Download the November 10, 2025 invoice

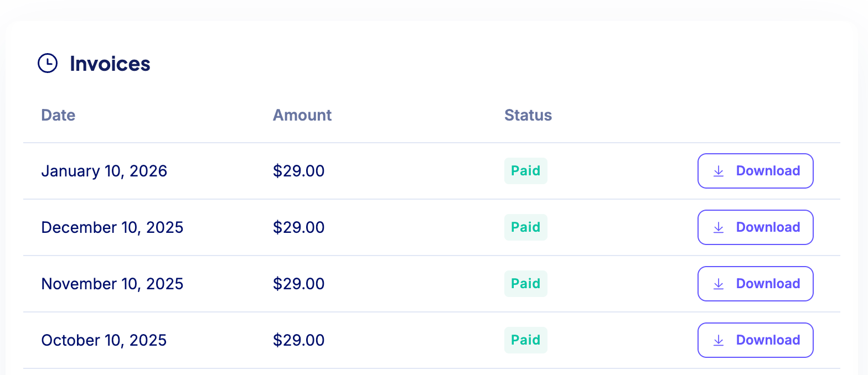tap(756, 284)
